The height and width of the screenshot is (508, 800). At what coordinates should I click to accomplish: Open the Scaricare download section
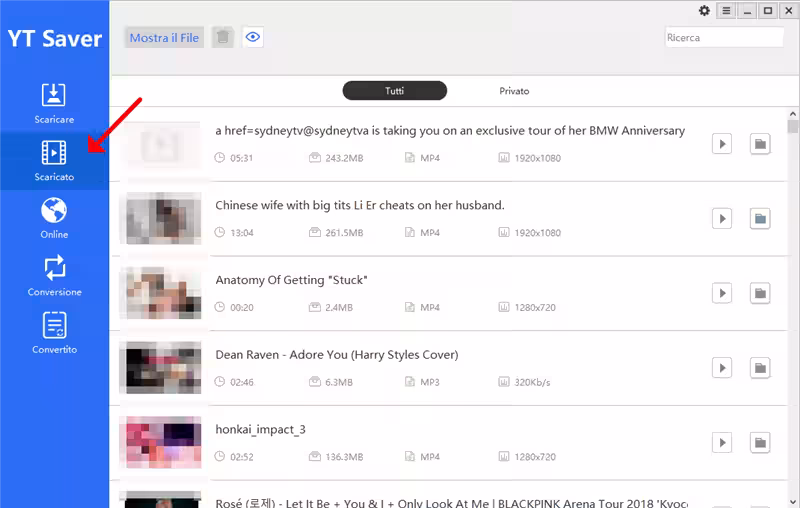(54, 102)
